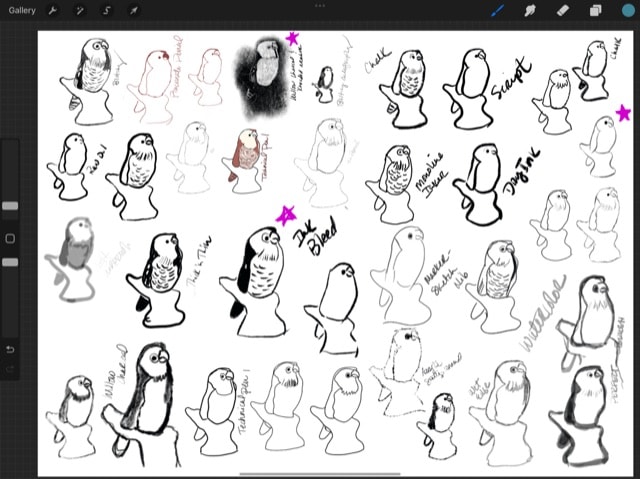Adjust the brush opacity slider handle
Screen dimensions: 640x479
pyautogui.click(x=10, y=262)
